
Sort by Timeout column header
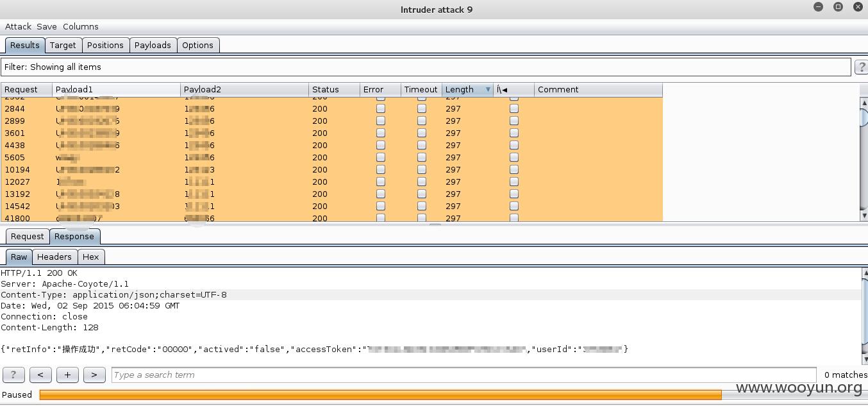tap(421, 89)
